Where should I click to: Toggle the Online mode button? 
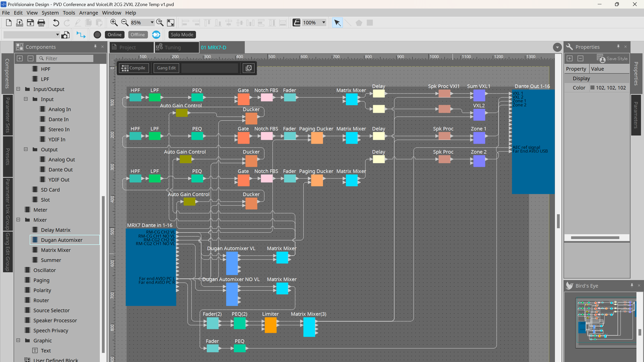pos(114,35)
